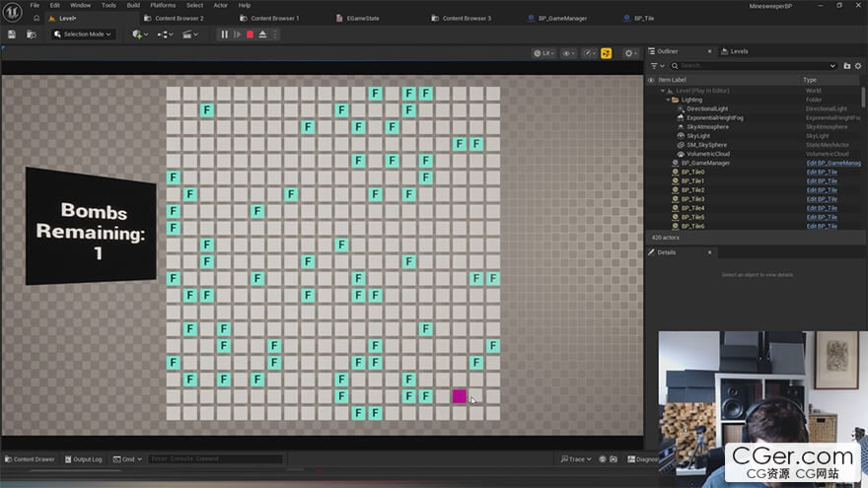Open the Build menu
868x488 pixels.
132,5
